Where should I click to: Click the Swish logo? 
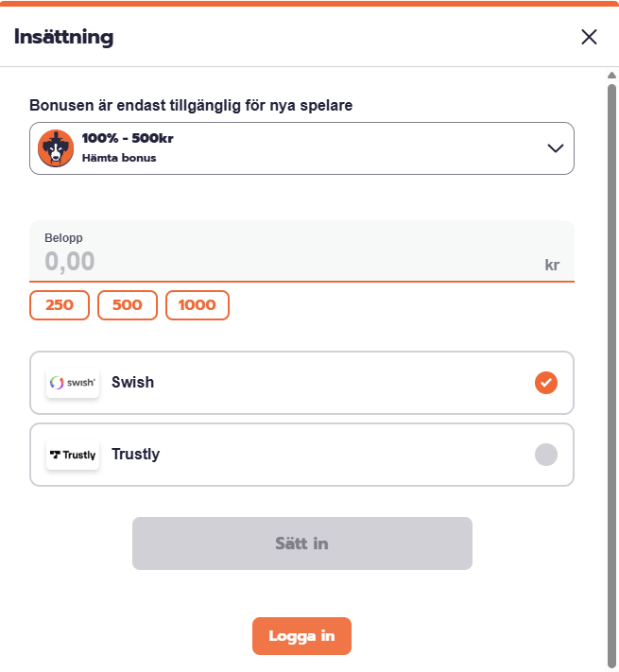tap(73, 383)
